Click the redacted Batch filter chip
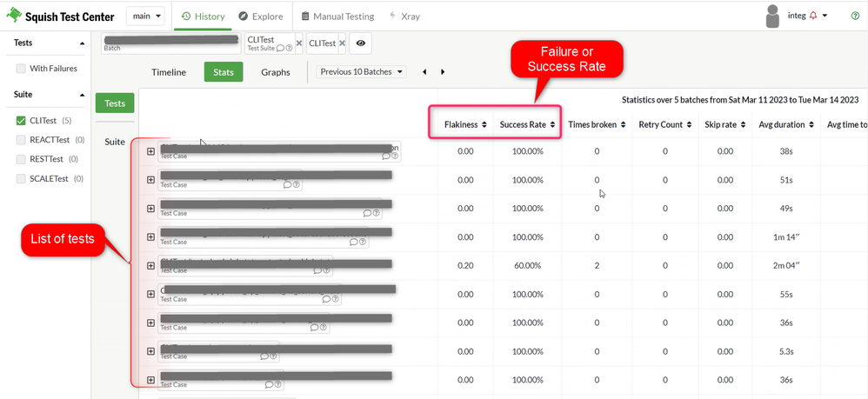 pos(170,43)
